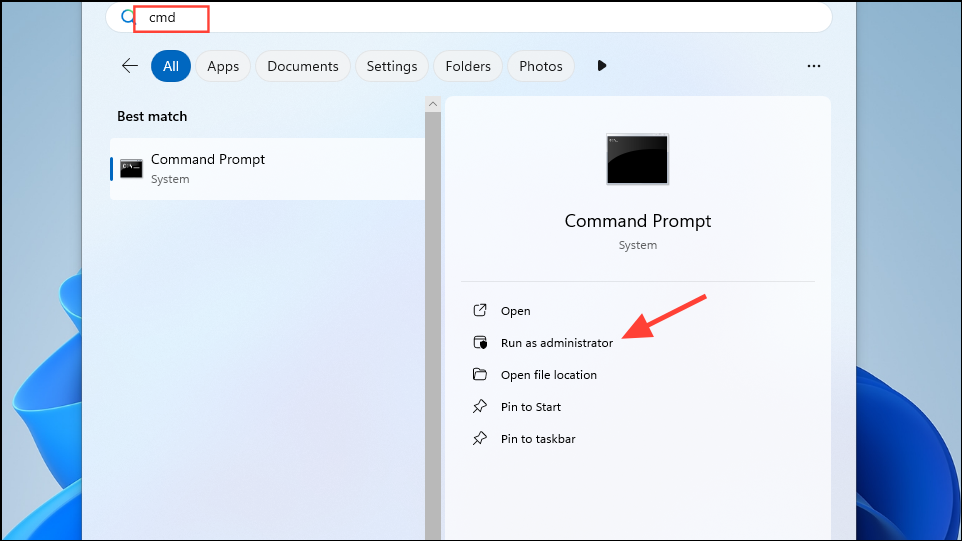
Task: Select the All filter tab
Action: (x=171, y=66)
